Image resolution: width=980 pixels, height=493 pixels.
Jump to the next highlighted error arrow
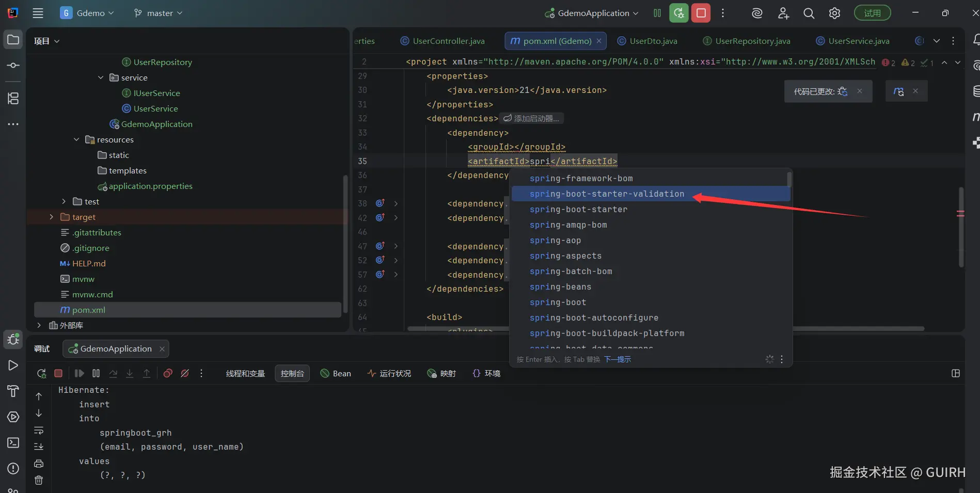(958, 62)
